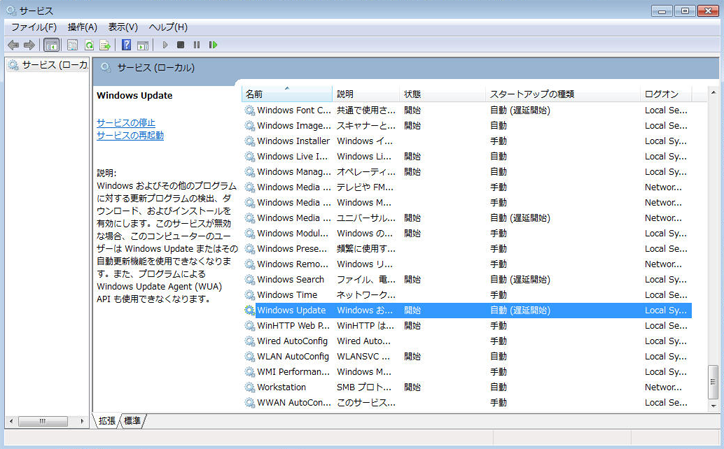Switch to the 標準 tab
Screen dimensions: 724x449
(x=132, y=421)
